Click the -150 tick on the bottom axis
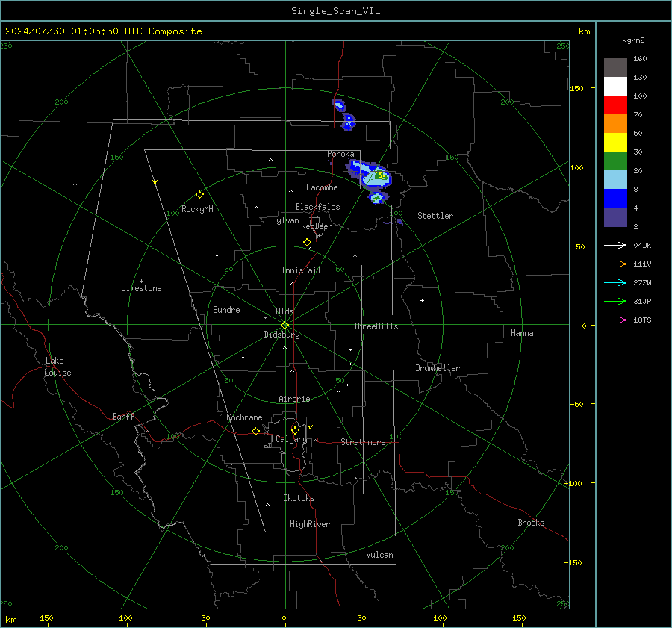 (x=44, y=618)
